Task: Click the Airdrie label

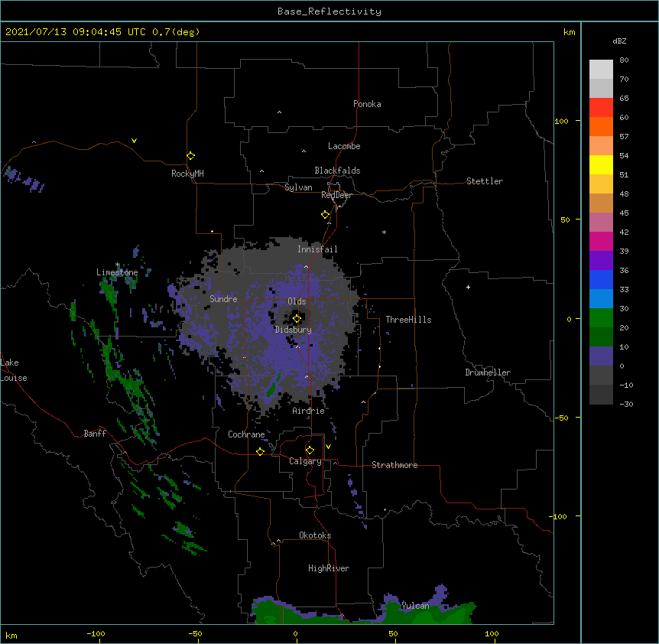Action: tap(308, 411)
